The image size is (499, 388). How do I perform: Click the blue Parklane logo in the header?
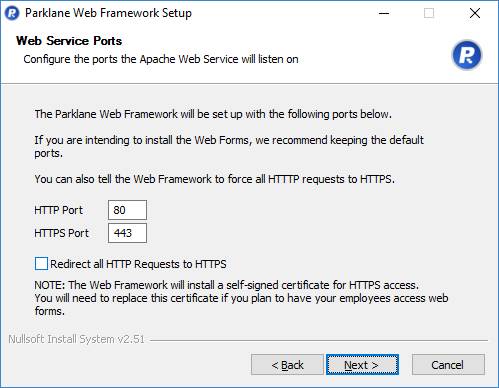(x=467, y=55)
